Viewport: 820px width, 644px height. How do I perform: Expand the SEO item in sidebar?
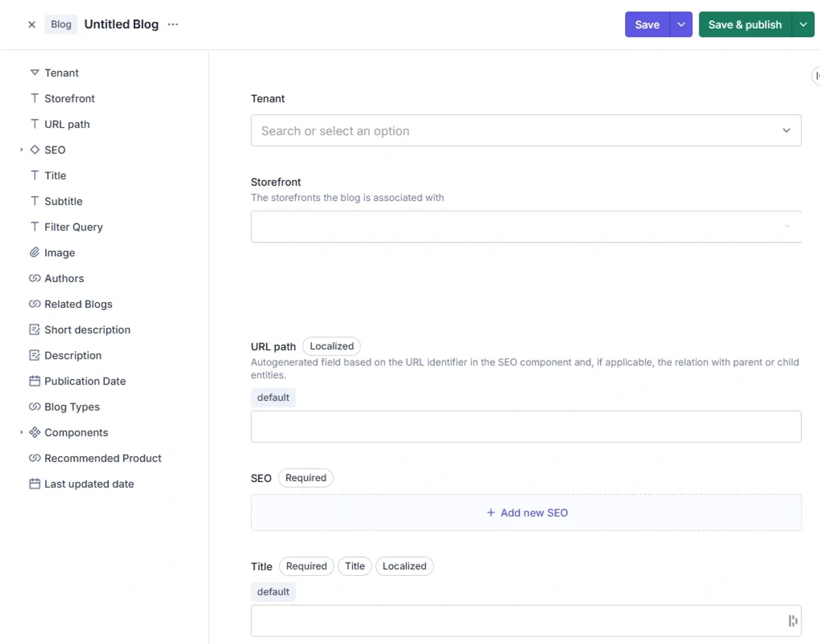22,150
